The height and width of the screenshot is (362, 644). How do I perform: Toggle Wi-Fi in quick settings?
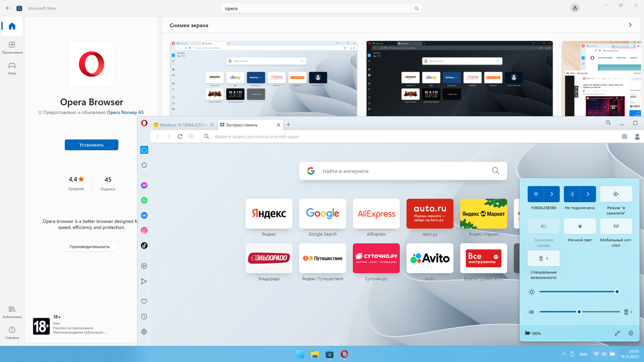[536, 194]
